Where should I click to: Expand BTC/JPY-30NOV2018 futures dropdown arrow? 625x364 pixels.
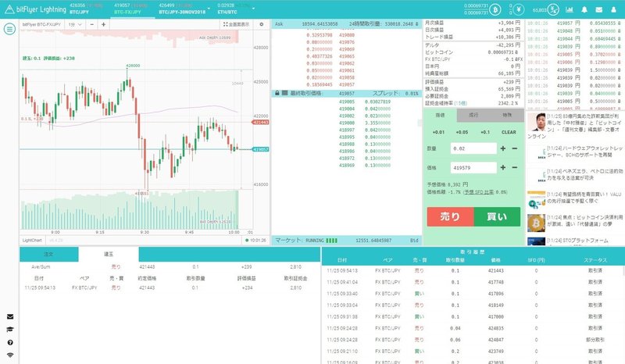tap(209, 9)
